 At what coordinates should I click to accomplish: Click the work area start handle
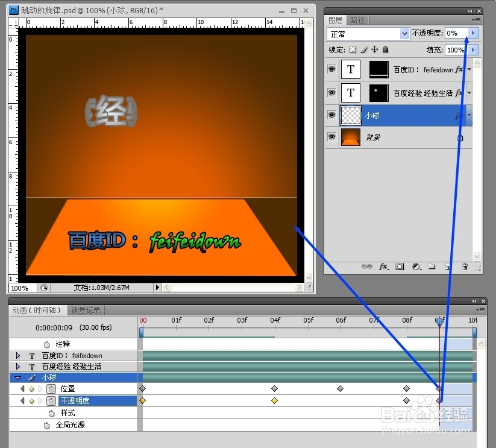(x=141, y=332)
